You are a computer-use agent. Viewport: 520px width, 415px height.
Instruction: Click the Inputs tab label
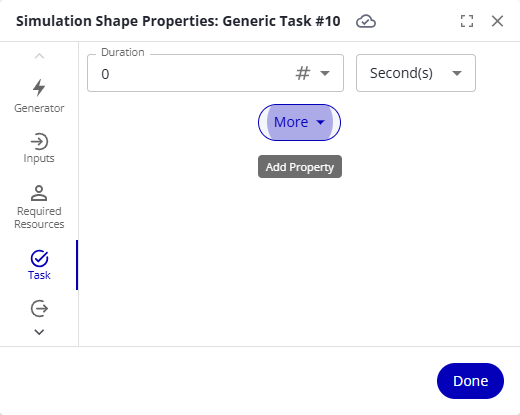[x=39, y=158]
